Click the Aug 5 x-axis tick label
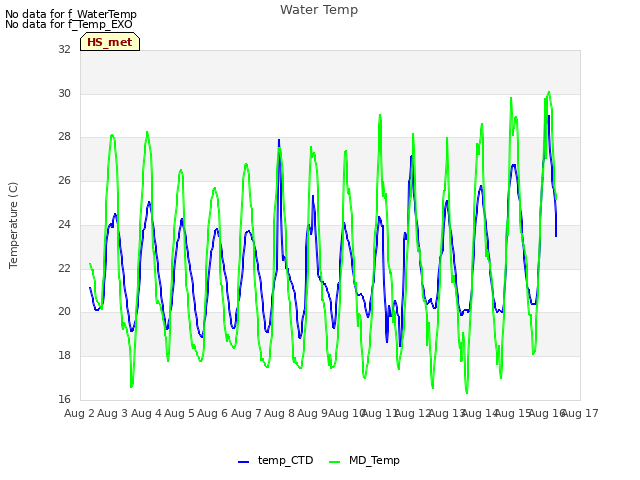This screenshot has width=640, height=480. coord(179,413)
